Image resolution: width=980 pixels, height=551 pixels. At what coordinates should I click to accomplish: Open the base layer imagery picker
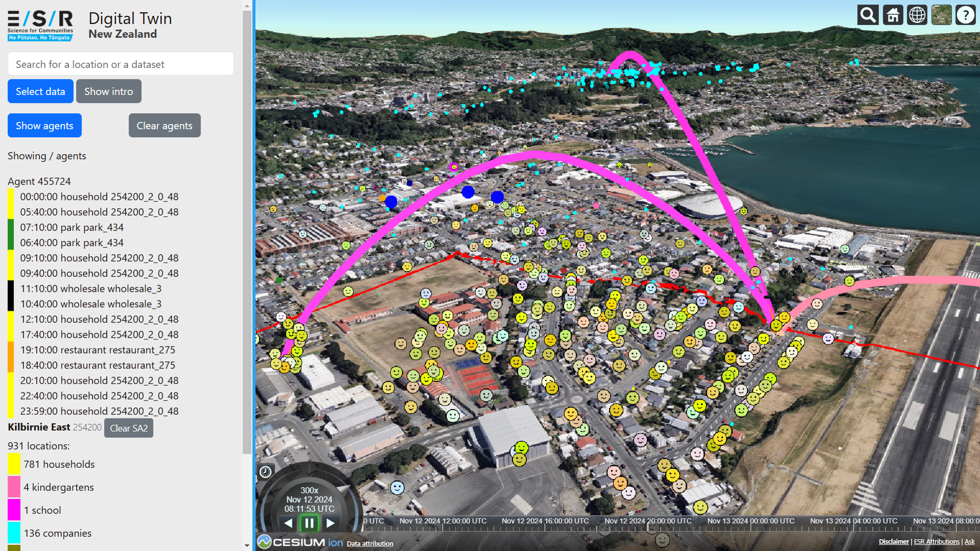(941, 15)
